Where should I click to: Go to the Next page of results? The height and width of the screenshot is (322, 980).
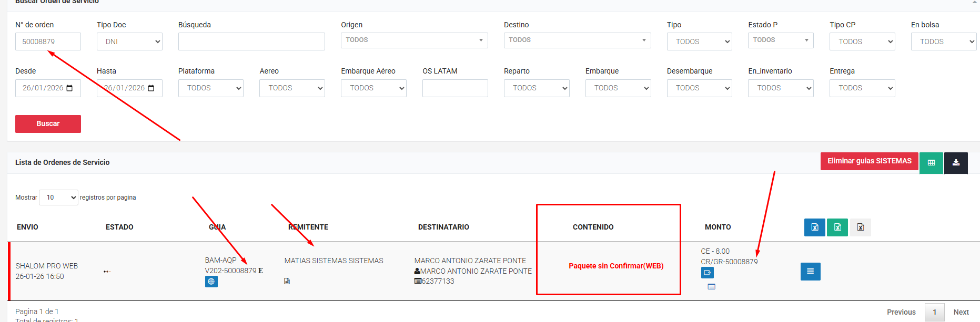[x=961, y=312]
